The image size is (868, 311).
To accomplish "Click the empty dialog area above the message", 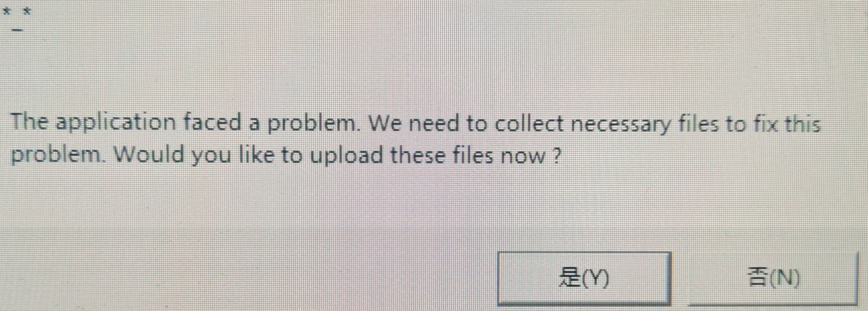I will pos(434,61).
